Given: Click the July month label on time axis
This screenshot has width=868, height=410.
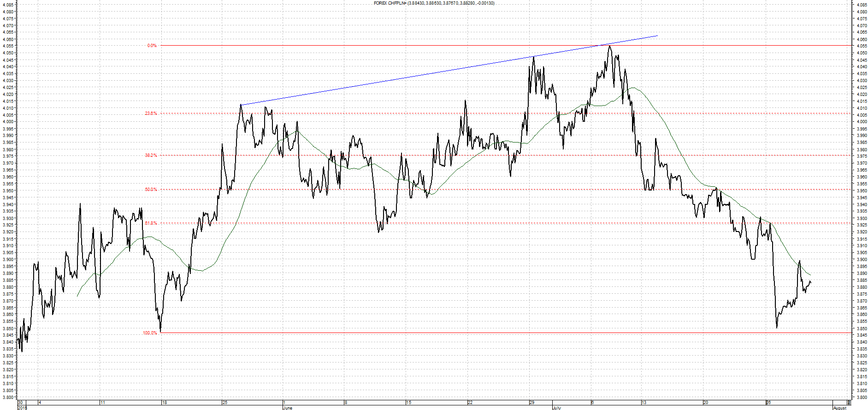Looking at the screenshot, I should pos(556,408).
